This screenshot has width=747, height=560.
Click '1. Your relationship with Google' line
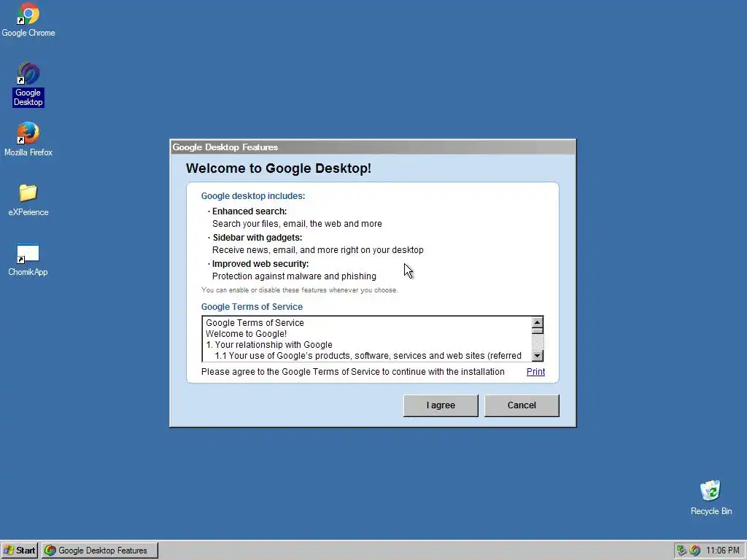point(269,345)
